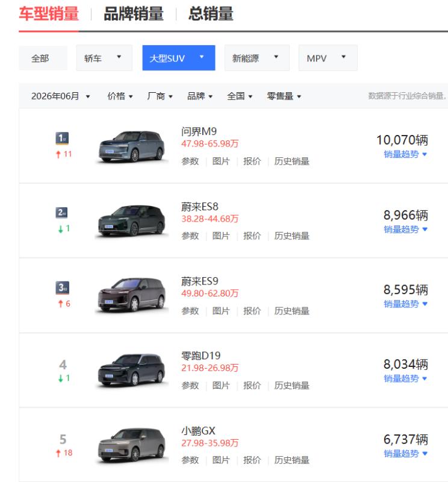The image size is (448, 482).
Task: Click the 8,595辆 sales figure
Action: tap(406, 290)
